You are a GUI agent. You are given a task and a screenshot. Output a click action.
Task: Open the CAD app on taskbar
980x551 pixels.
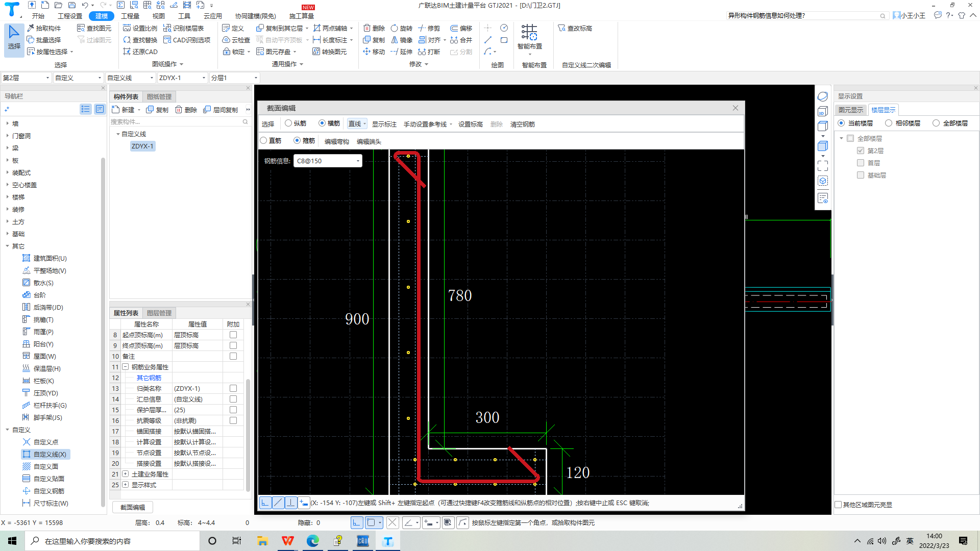(x=363, y=541)
